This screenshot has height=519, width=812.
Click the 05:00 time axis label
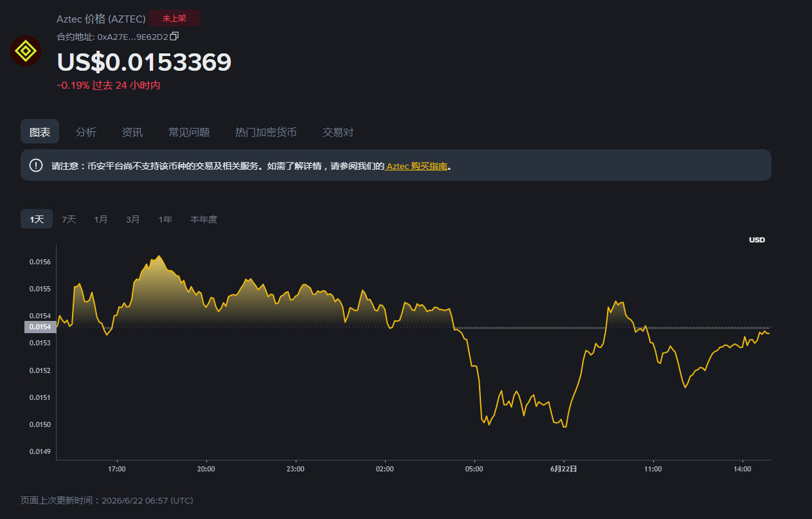pyautogui.click(x=474, y=469)
